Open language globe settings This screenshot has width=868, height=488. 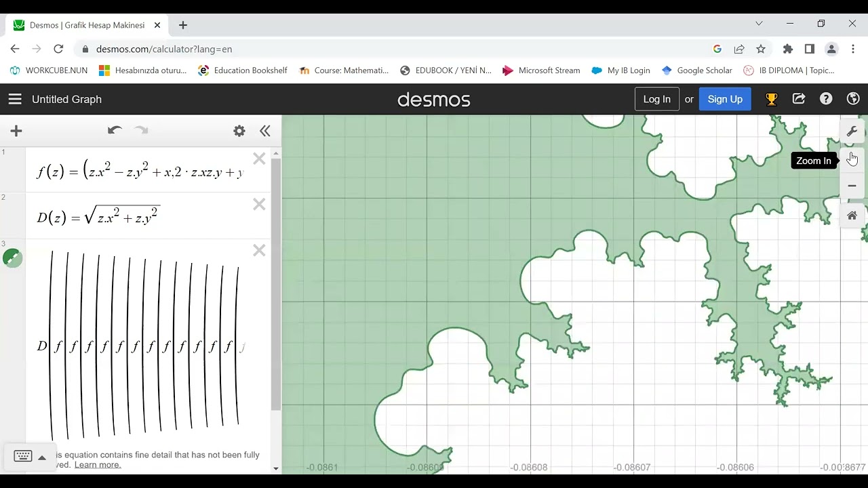pos(853,99)
